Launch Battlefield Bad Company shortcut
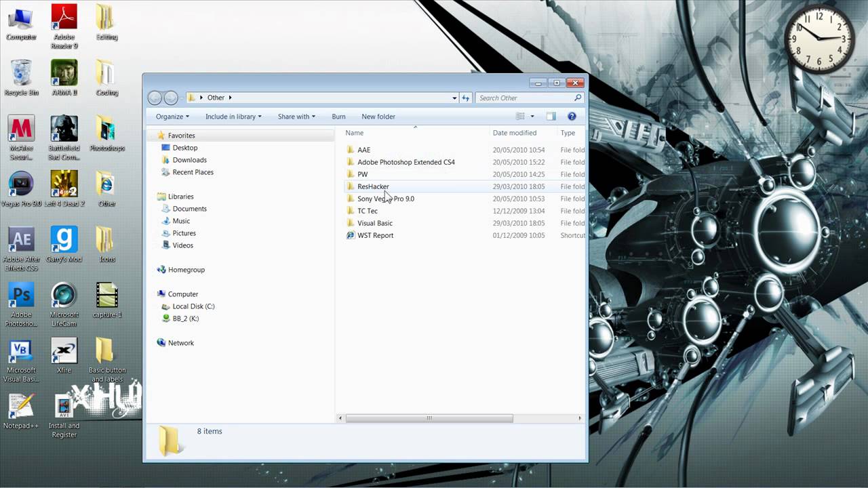 64,138
